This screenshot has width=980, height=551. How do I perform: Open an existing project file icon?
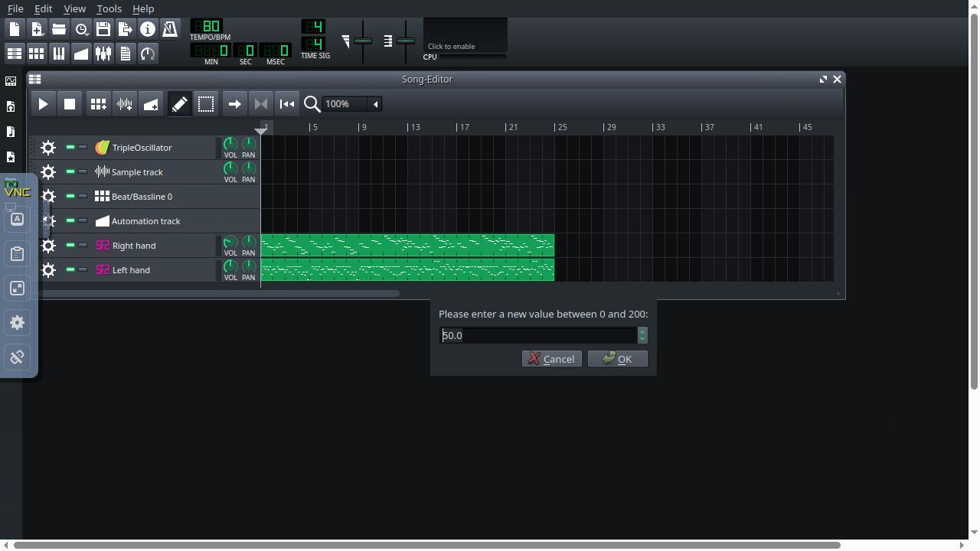click(x=59, y=29)
